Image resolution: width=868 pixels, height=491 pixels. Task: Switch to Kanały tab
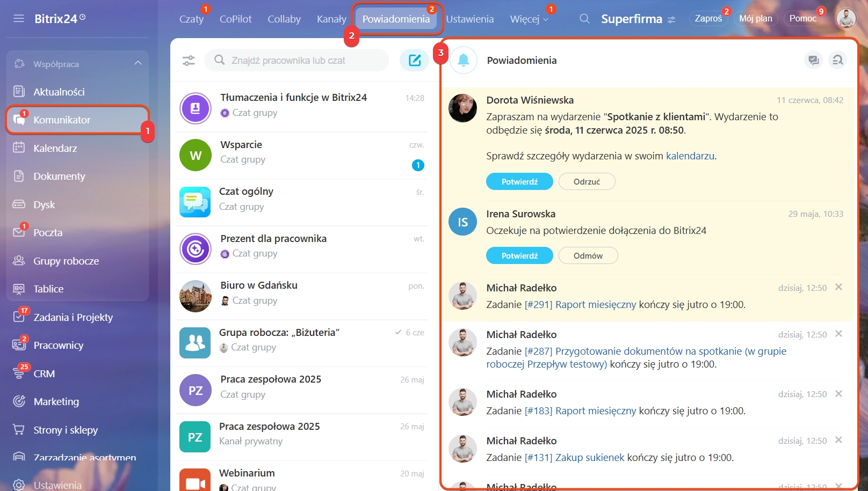coord(331,19)
